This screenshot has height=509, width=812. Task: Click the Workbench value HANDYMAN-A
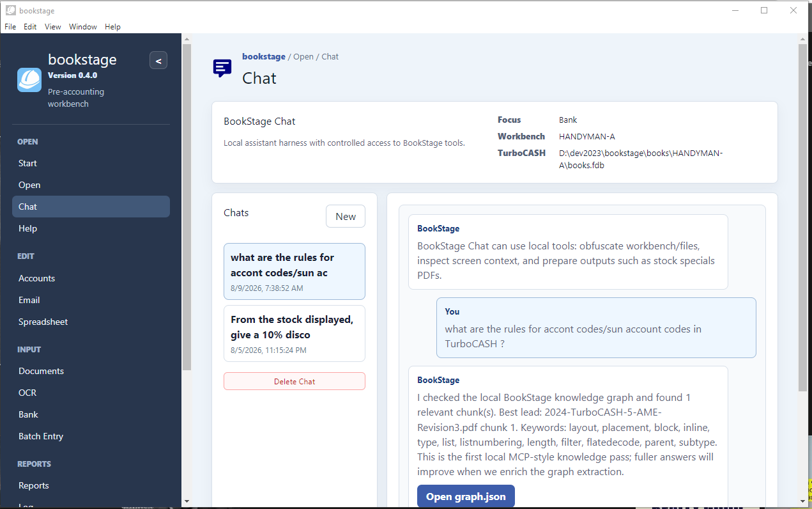(x=586, y=136)
